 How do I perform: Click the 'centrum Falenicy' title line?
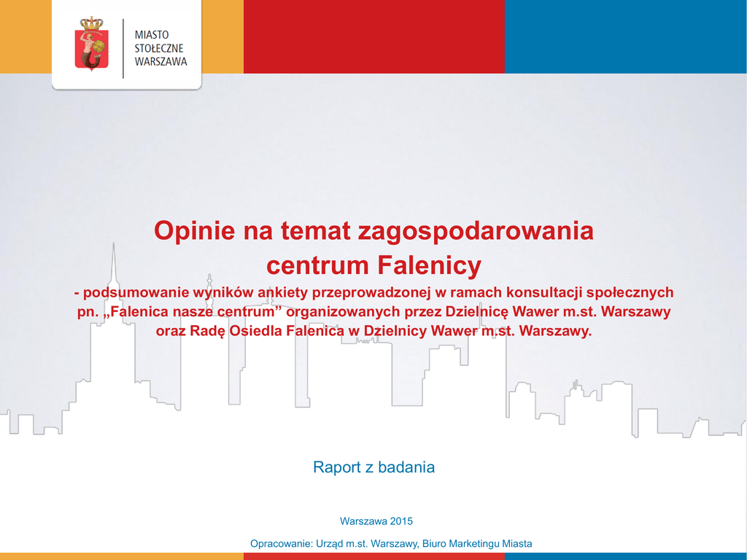pyautogui.click(x=373, y=265)
